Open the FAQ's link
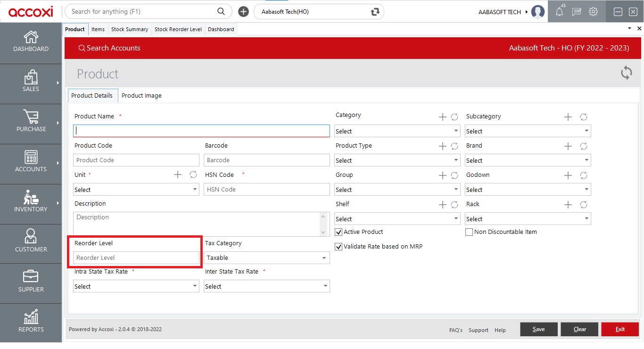 (456, 330)
